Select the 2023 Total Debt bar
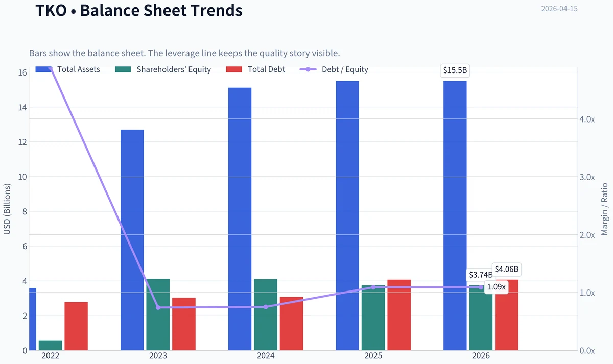 [x=184, y=324]
